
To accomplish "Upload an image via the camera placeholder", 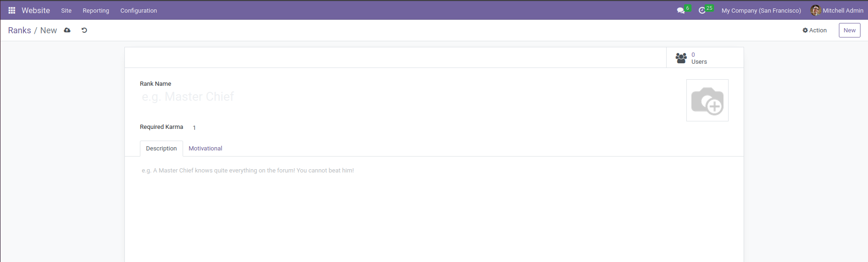I will pos(707,100).
